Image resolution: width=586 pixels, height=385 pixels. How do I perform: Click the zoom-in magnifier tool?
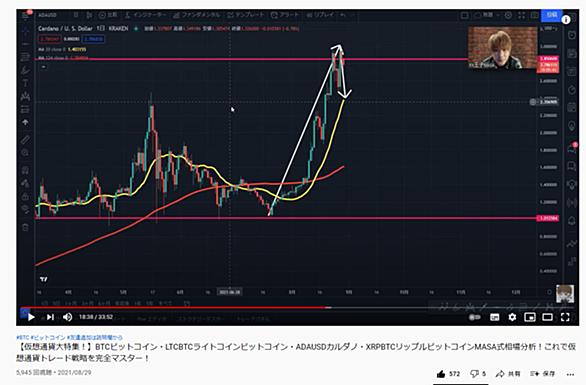25,153
